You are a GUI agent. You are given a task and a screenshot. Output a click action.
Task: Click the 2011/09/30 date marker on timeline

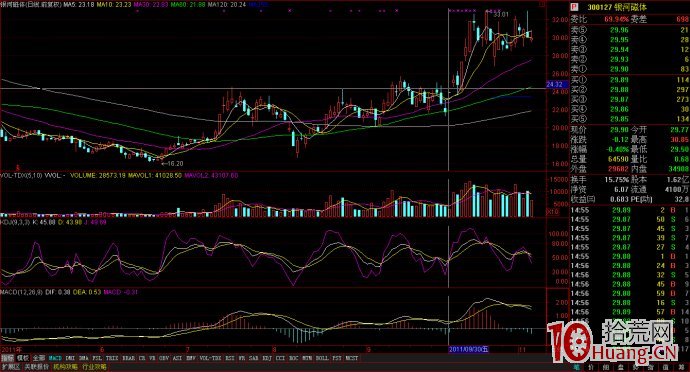click(x=468, y=350)
